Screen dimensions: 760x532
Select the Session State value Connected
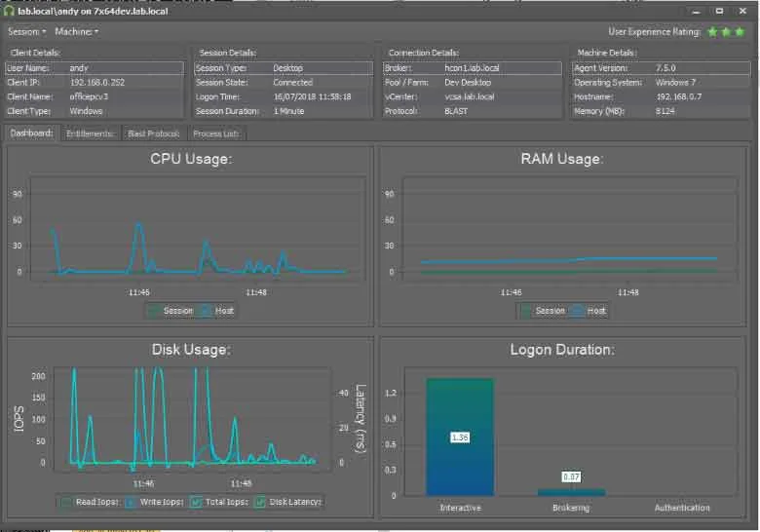coord(292,83)
